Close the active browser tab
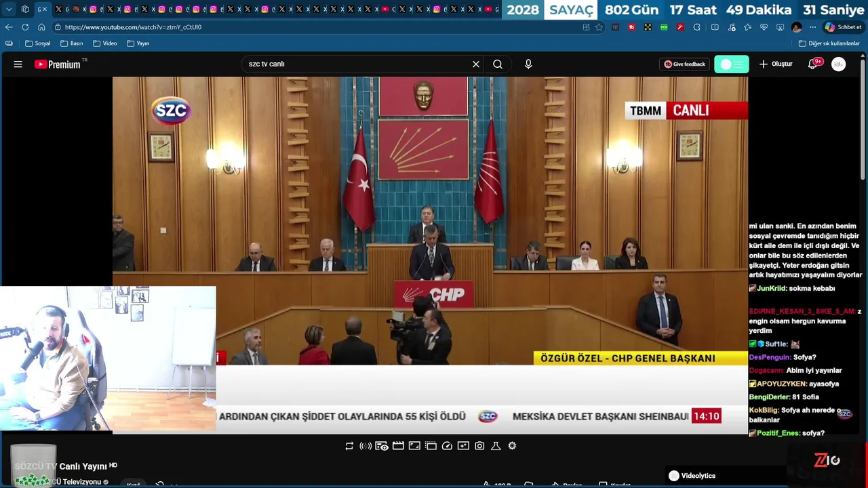 [45, 9]
